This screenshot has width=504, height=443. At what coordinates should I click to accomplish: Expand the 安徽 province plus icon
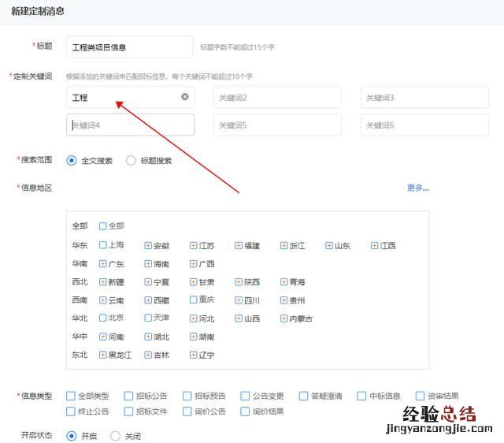tap(148, 246)
